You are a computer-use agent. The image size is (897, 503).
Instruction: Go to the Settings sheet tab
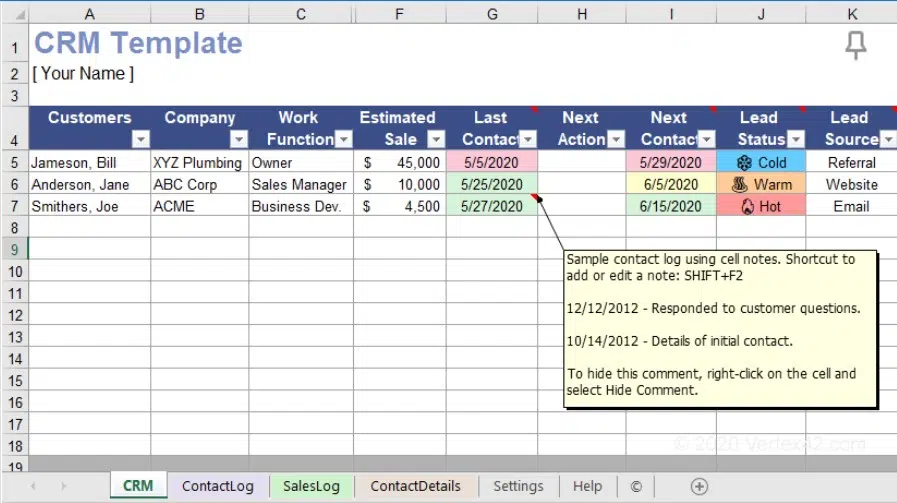[x=518, y=486]
